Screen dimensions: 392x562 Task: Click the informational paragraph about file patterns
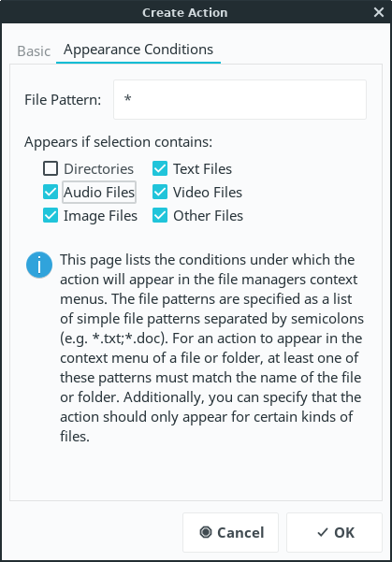pos(211,348)
